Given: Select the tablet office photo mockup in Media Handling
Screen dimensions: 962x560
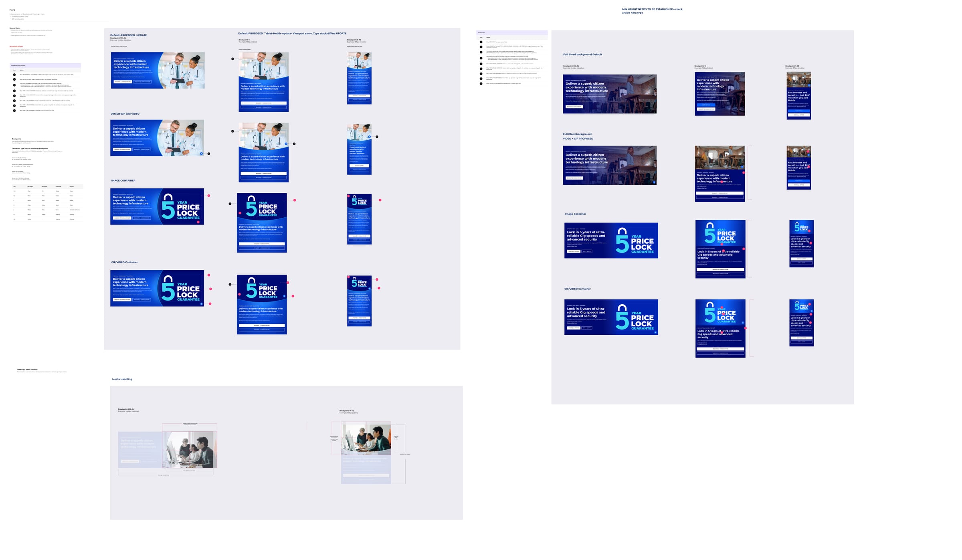Looking at the screenshot, I should 366,453.
